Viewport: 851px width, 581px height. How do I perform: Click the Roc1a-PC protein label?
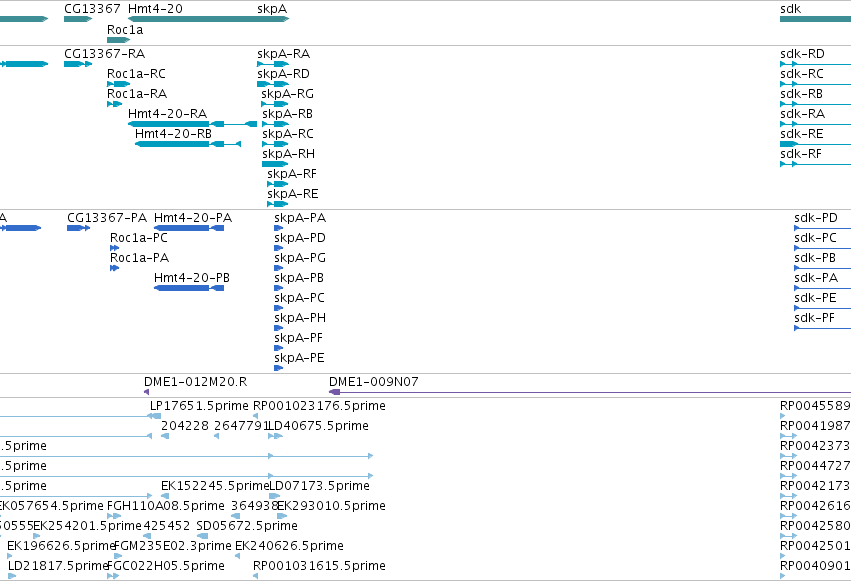coord(139,238)
